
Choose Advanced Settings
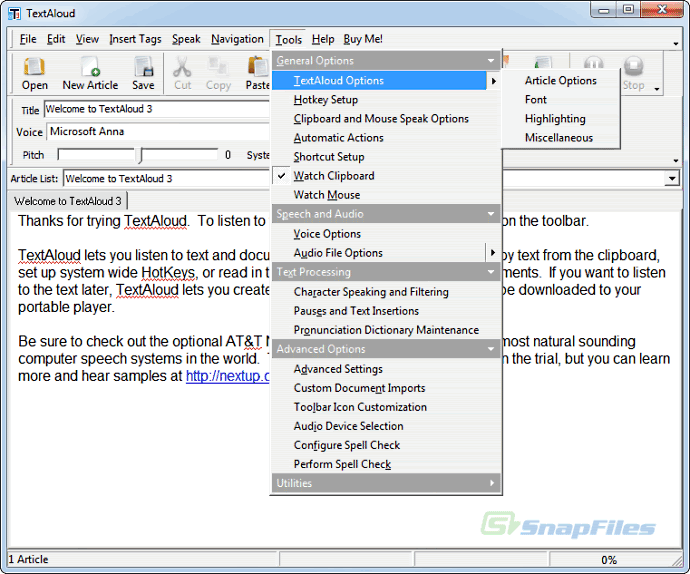tap(386, 369)
